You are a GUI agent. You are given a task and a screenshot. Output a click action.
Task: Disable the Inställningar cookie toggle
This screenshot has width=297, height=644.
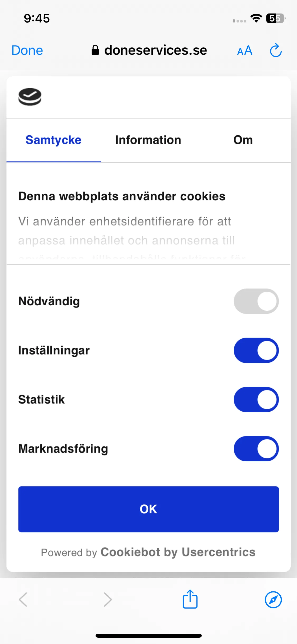(x=256, y=350)
